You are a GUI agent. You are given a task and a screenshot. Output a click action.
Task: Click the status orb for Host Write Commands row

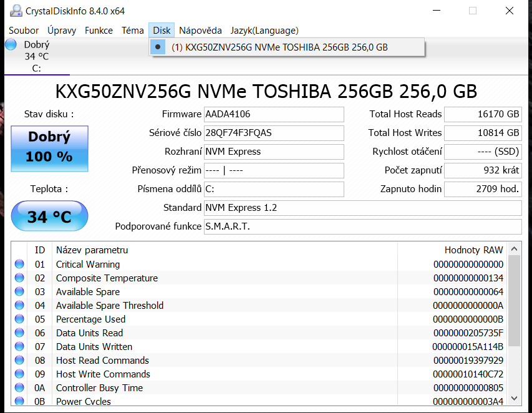(19, 374)
